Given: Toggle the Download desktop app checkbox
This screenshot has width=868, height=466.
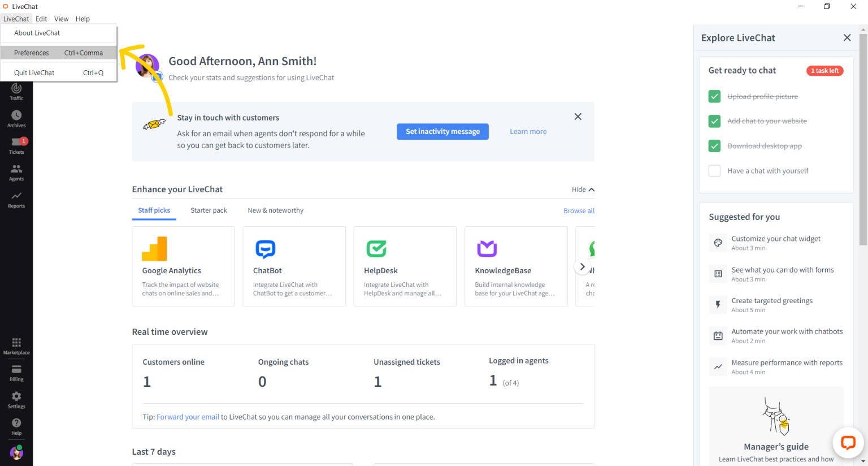Looking at the screenshot, I should coord(714,146).
